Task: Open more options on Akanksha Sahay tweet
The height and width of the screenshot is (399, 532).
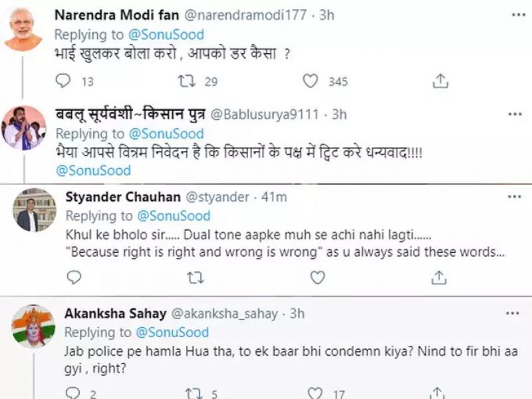Action: click(513, 313)
